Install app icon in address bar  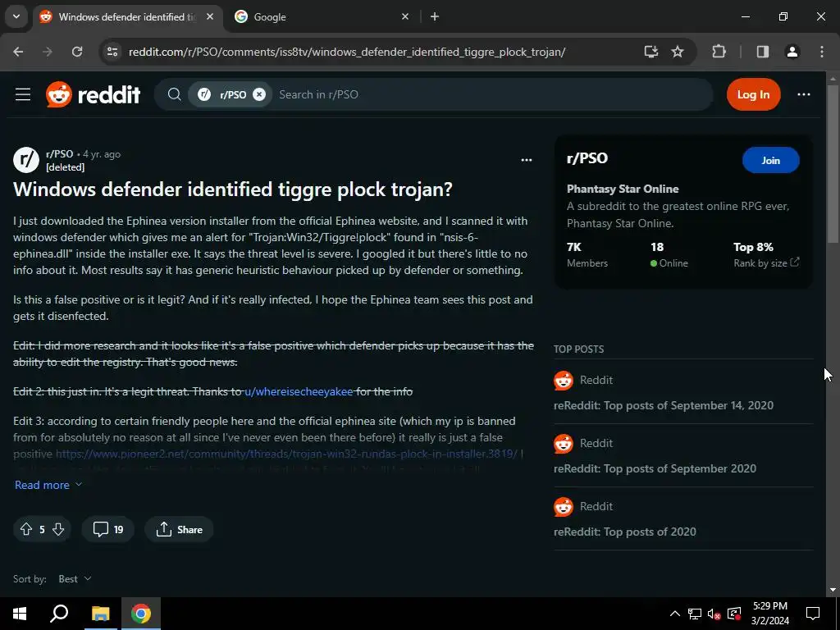click(651, 52)
